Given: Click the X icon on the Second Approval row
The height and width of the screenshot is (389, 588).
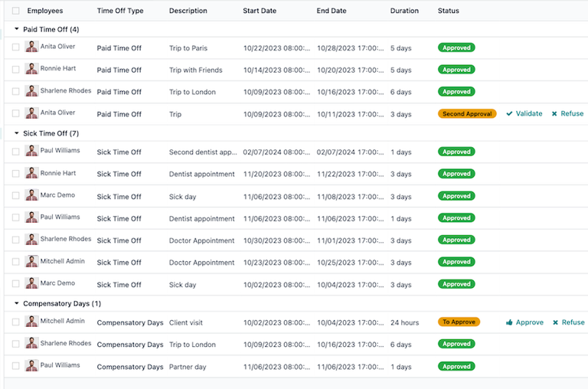Looking at the screenshot, I should 554,114.
